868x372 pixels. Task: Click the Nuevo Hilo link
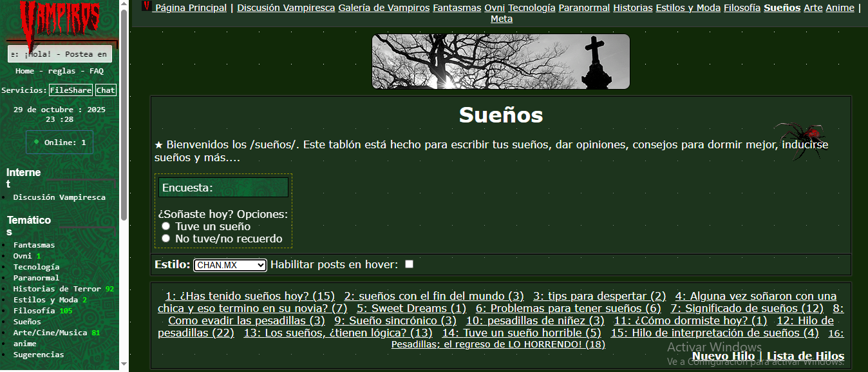click(x=722, y=356)
